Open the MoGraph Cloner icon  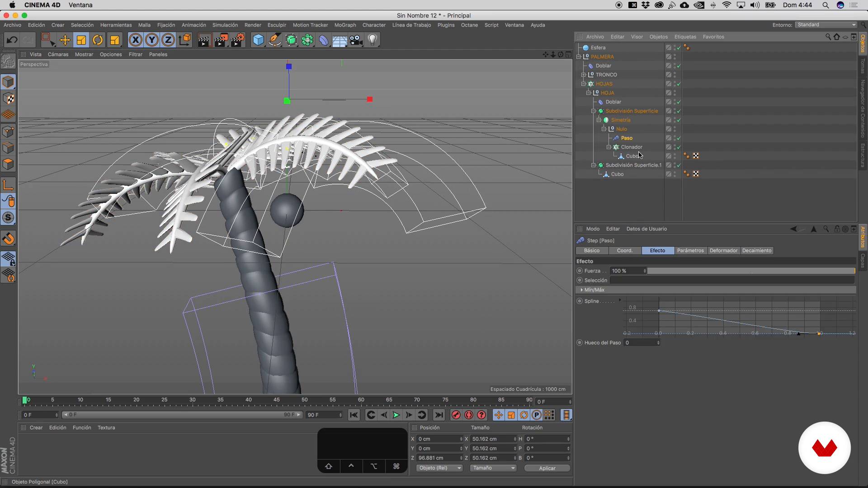[x=307, y=40]
